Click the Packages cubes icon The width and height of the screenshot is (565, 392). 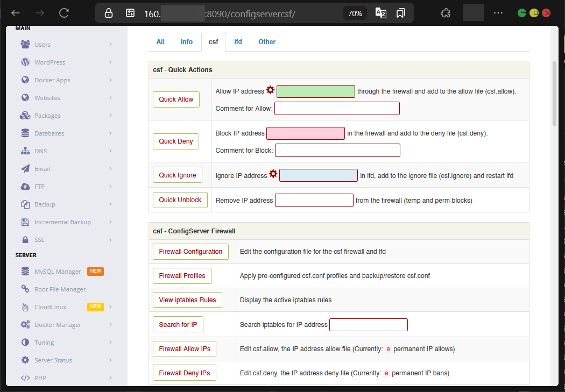(x=25, y=115)
